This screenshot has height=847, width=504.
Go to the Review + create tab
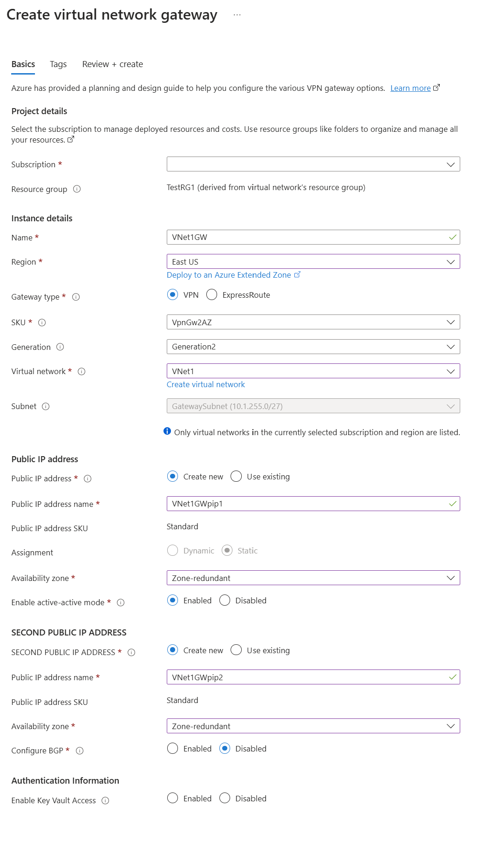click(112, 64)
